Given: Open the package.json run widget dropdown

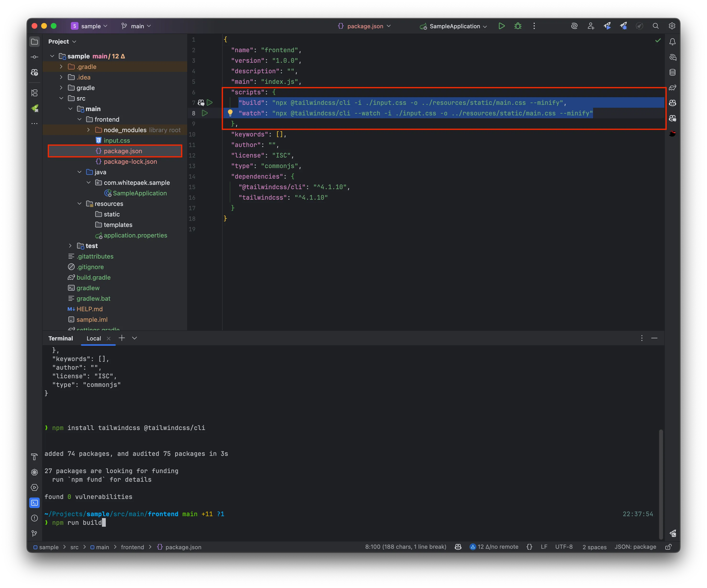Looking at the screenshot, I should coord(364,26).
